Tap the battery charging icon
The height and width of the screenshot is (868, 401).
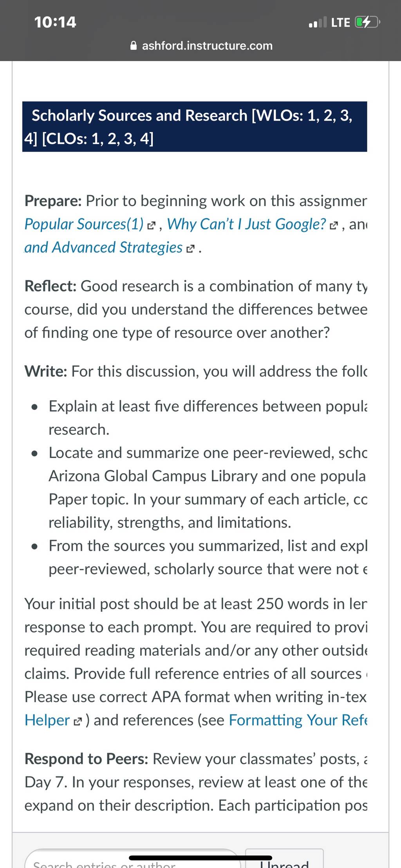(367, 22)
